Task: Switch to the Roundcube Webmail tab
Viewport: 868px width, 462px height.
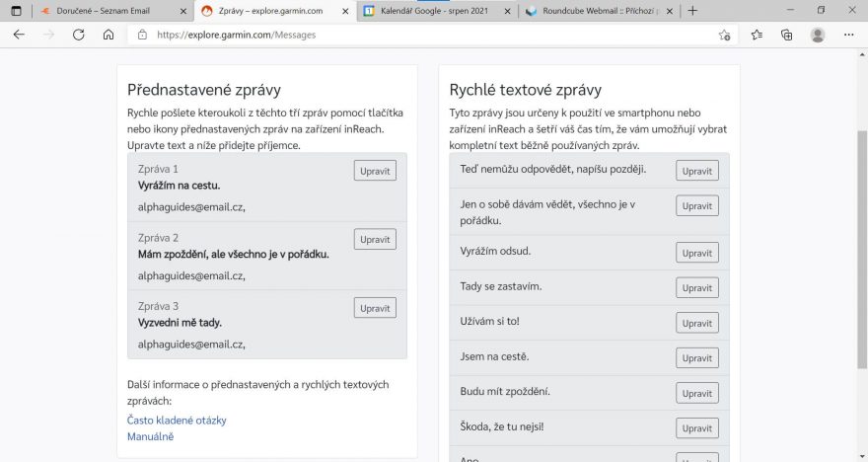Action: click(599, 11)
